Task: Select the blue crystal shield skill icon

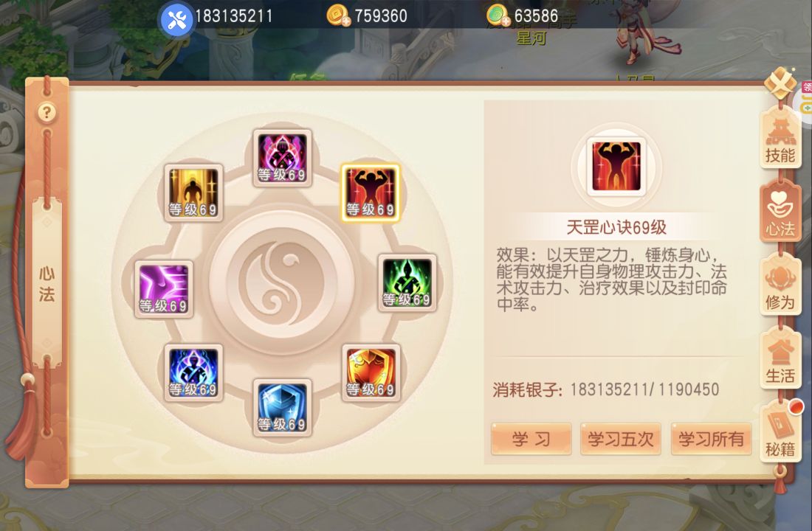Action: click(282, 407)
